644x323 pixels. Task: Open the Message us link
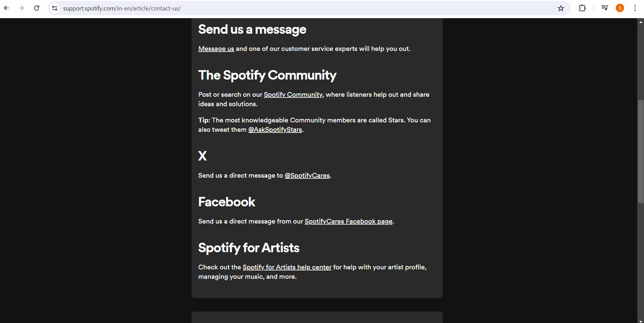(216, 49)
